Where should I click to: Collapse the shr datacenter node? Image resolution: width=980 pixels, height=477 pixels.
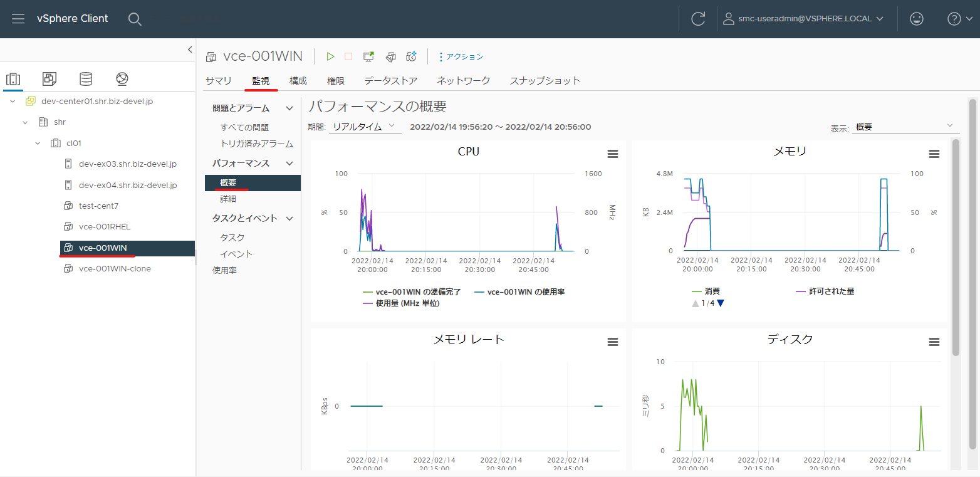[25, 122]
